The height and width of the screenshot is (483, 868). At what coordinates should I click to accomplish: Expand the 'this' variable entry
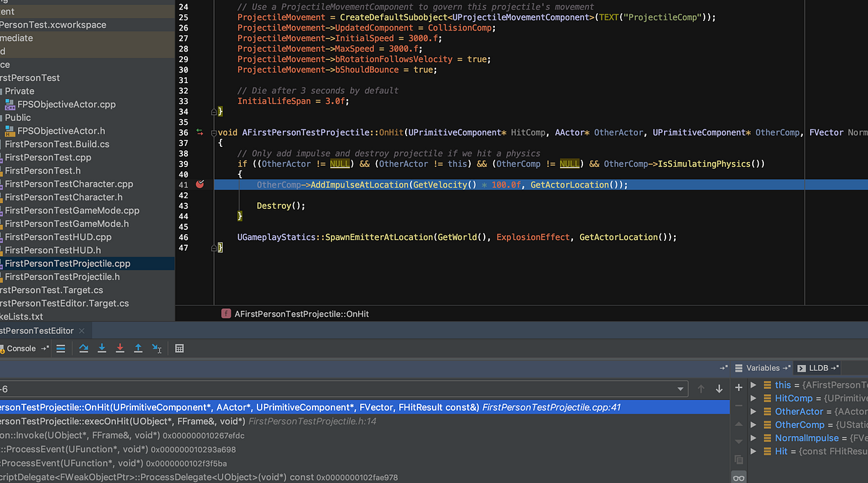pyautogui.click(x=754, y=385)
